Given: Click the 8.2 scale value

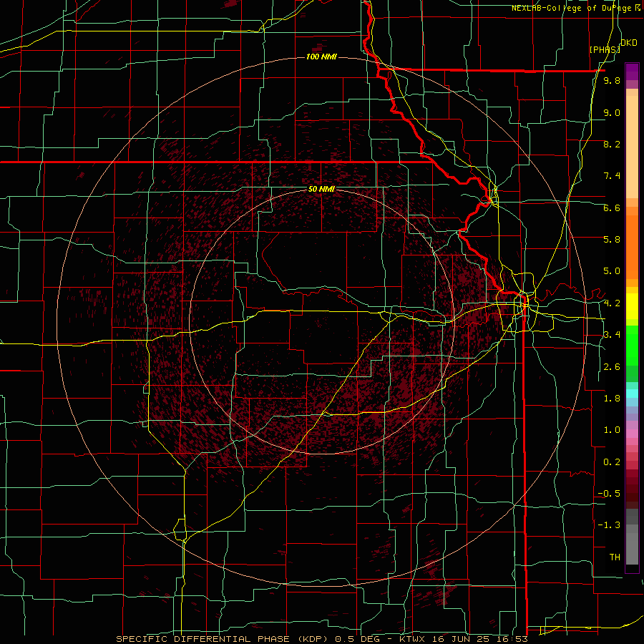Looking at the screenshot, I should point(612,144).
